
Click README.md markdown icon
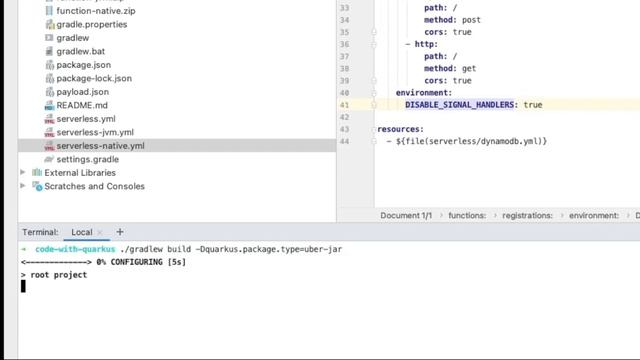(49, 105)
